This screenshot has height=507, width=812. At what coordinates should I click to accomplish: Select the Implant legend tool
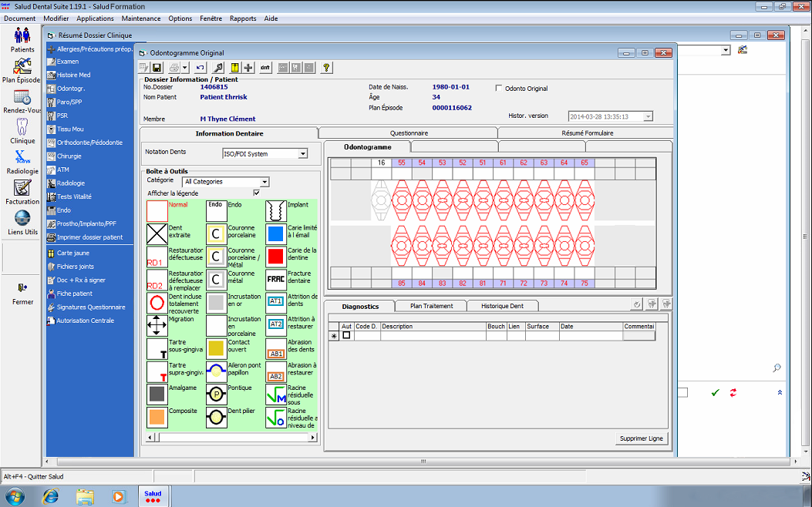click(276, 211)
